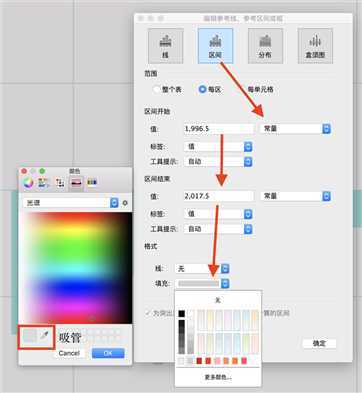Screen dimensions: 362x393
Task: Switch to color sliders picker mode
Action: pyautogui.click(x=44, y=182)
